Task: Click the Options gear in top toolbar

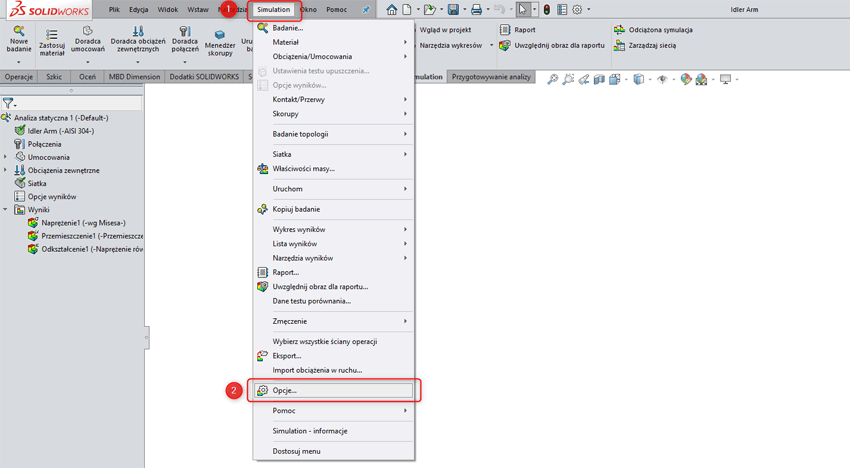Action: coord(577,9)
